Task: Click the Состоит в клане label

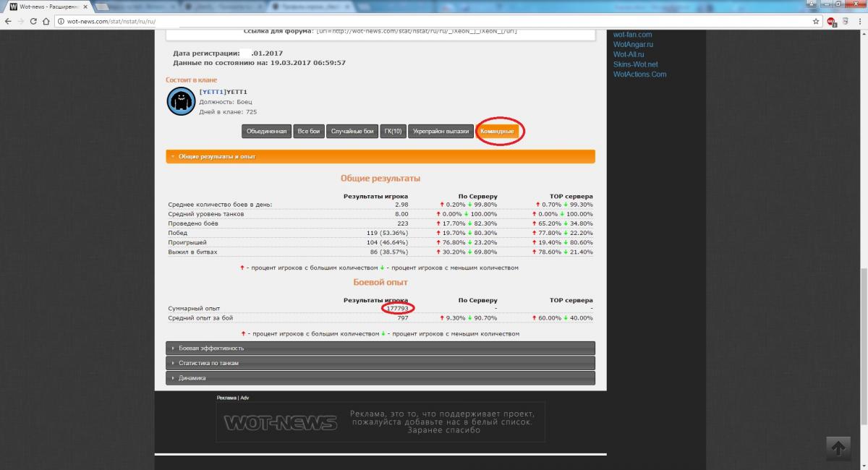Action: point(191,80)
